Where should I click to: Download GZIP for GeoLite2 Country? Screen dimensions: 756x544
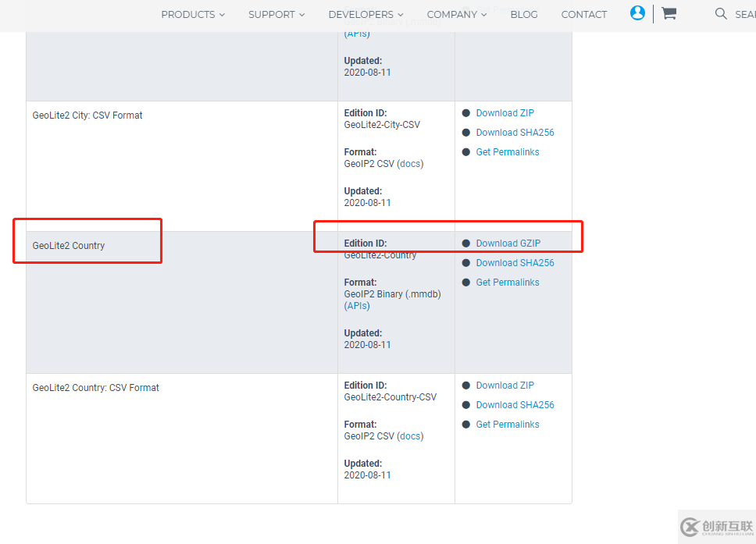pyautogui.click(x=508, y=244)
